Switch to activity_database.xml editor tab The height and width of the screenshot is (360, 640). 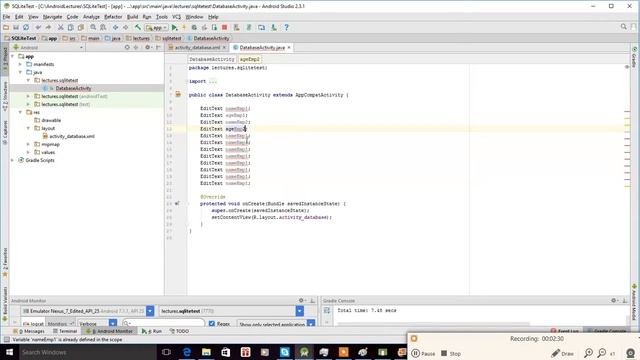pos(197,47)
